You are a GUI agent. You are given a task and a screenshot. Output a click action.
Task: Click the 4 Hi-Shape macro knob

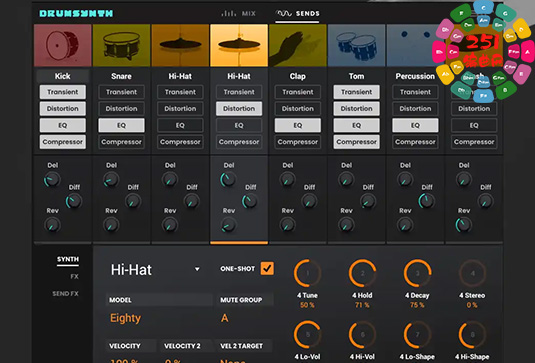472,334
